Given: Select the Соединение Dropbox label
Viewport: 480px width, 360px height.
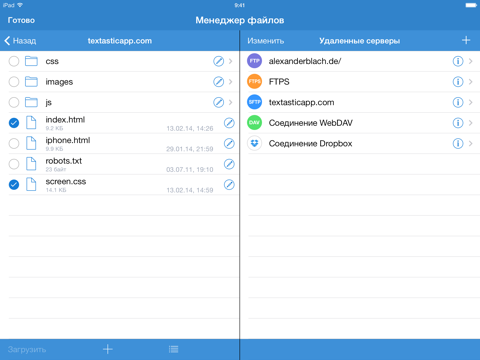Looking at the screenshot, I should point(311,144).
